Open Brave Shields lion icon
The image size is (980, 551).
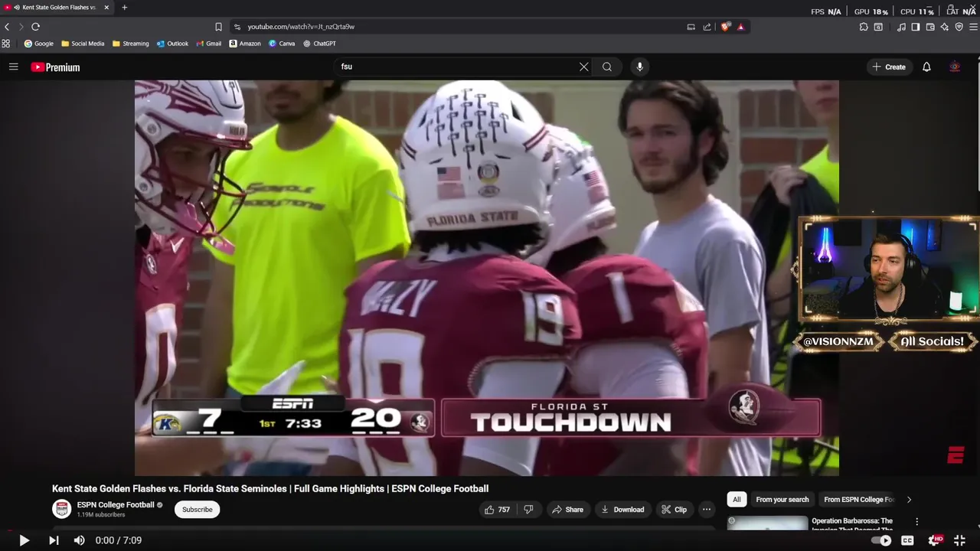pos(726,27)
